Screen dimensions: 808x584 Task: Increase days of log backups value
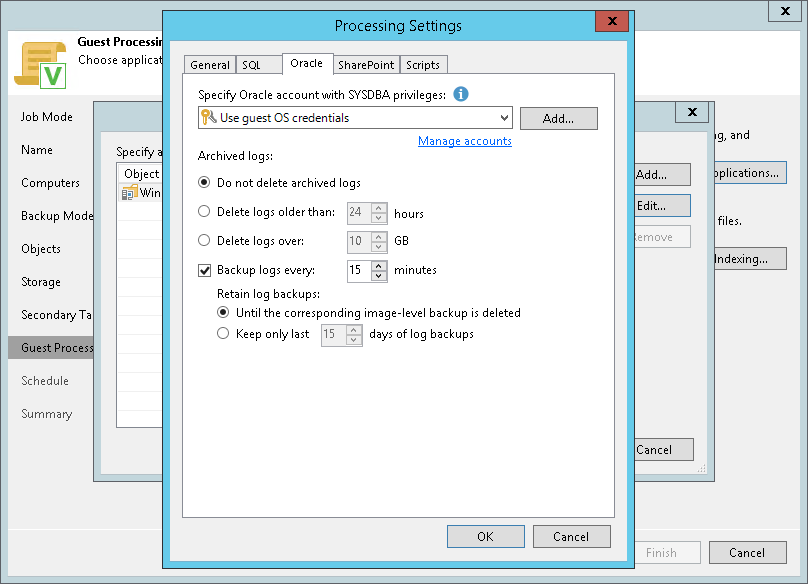tap(354, 330)
